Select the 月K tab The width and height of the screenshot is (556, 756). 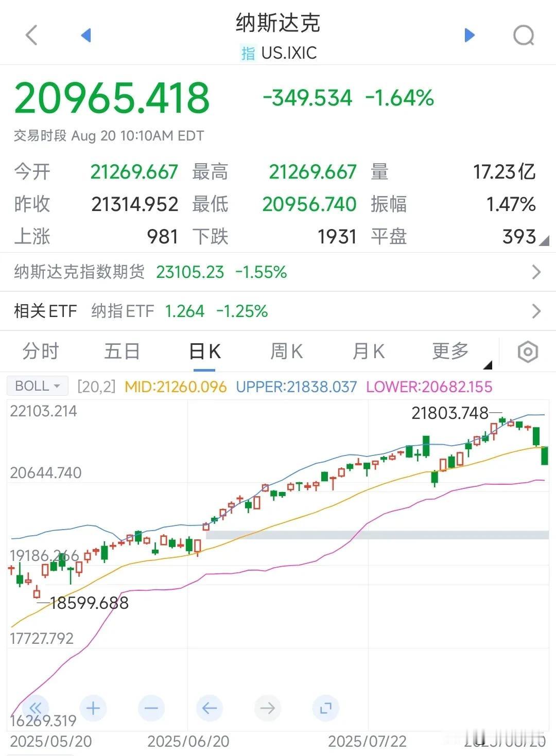point(368,352)
